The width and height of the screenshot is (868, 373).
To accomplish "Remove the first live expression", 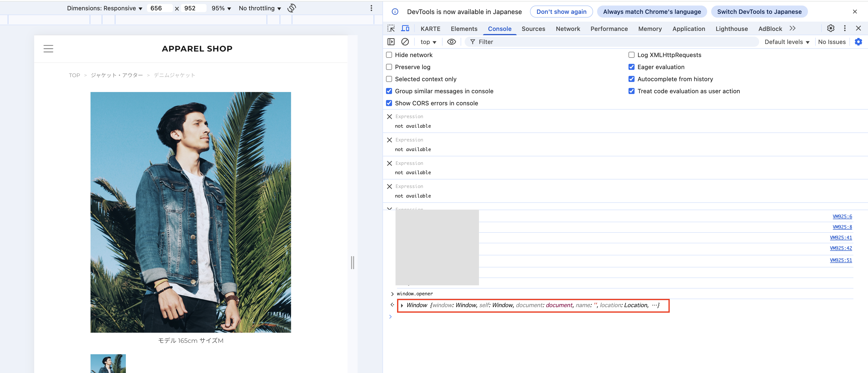I will [x=390, y=117].
